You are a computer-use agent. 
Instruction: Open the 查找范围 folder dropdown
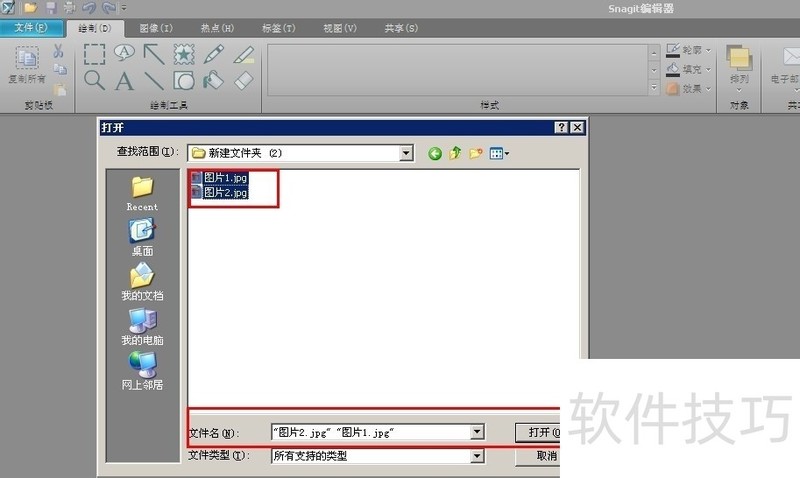(406, 153)
